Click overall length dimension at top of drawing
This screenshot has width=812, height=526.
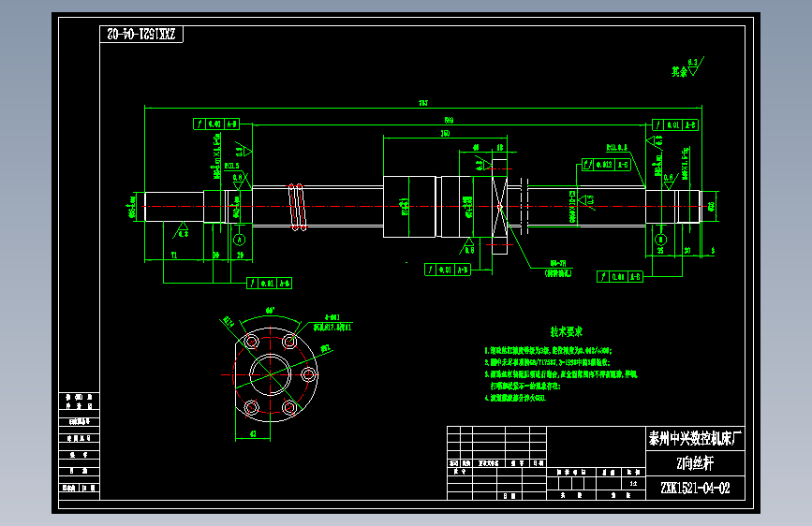pyautogui.click(x=423, y=103)
